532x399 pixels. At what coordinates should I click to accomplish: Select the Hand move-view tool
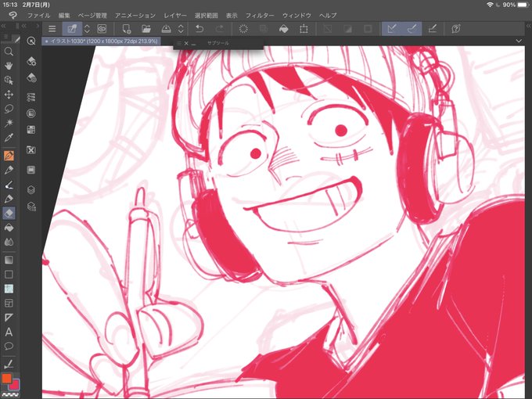9,66
